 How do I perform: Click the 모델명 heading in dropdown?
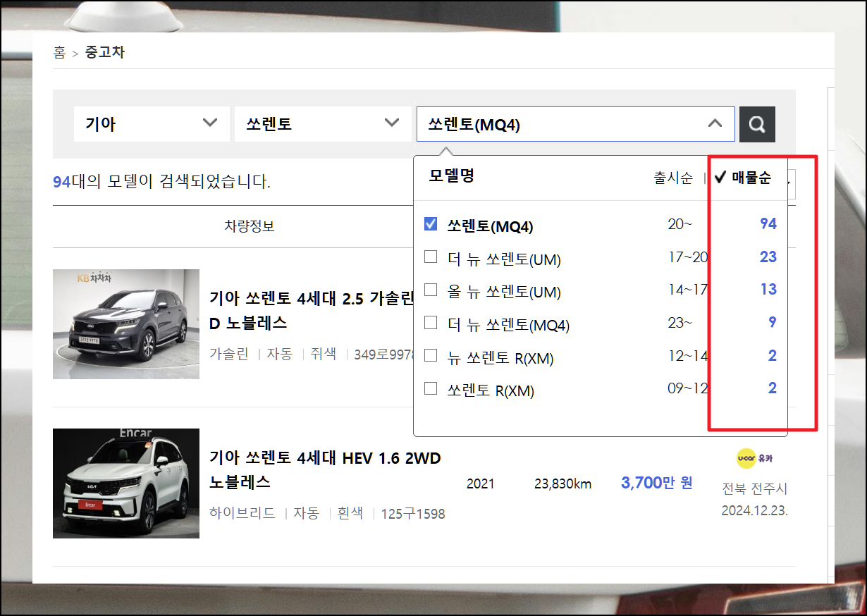pos(452,176)
